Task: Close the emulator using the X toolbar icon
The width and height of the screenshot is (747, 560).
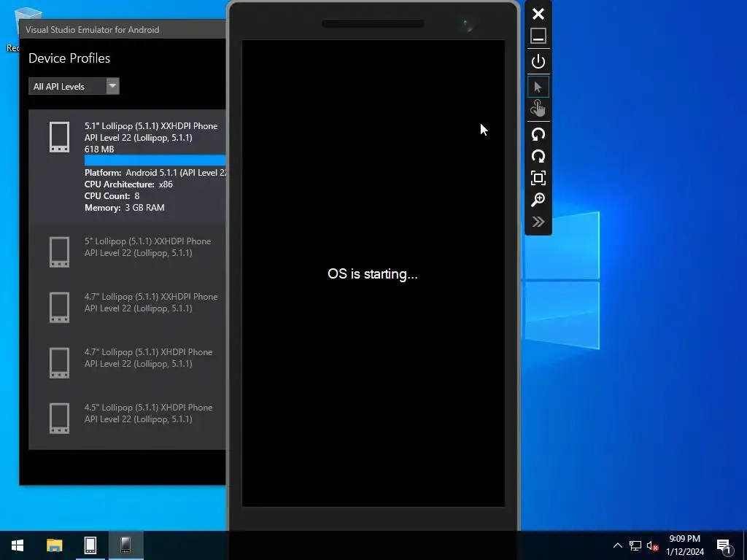Action: (x=538, y=14)
